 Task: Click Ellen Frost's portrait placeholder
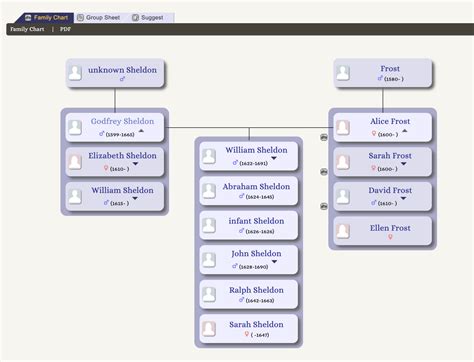[343, 231]
